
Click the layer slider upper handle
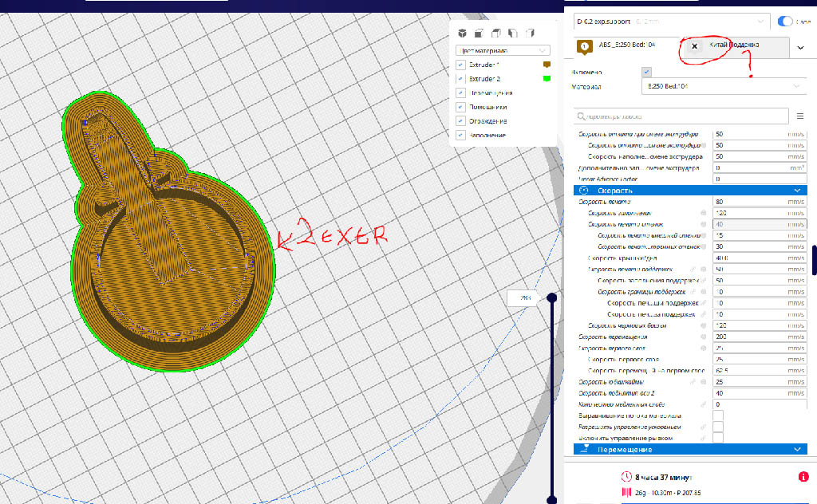(552, 297)
